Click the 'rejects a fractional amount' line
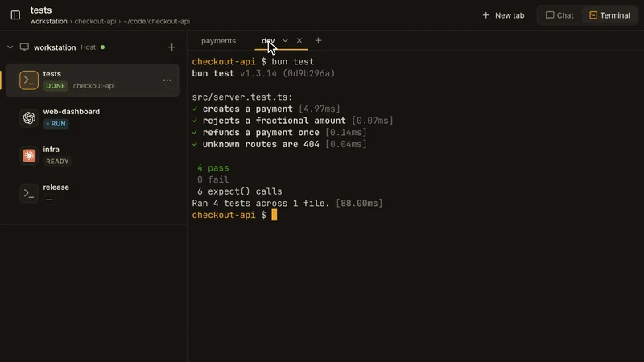 292,121
